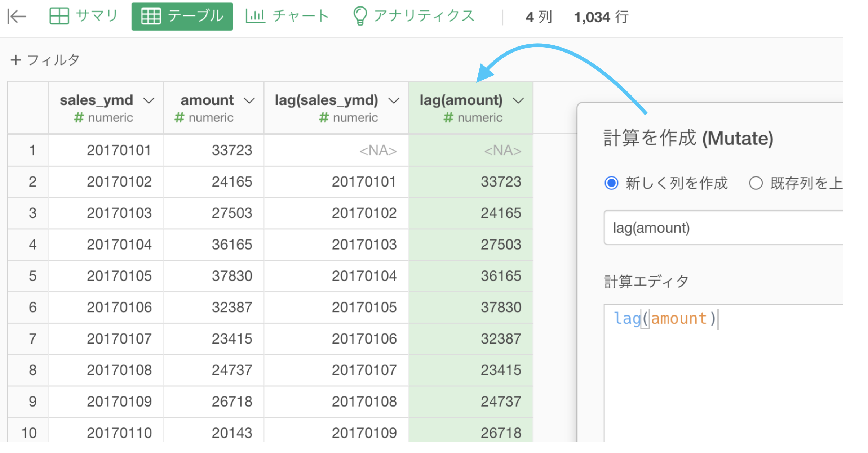Open the amount column dropdown menu
The image size is (868, 453).
[x=249, y=100]
